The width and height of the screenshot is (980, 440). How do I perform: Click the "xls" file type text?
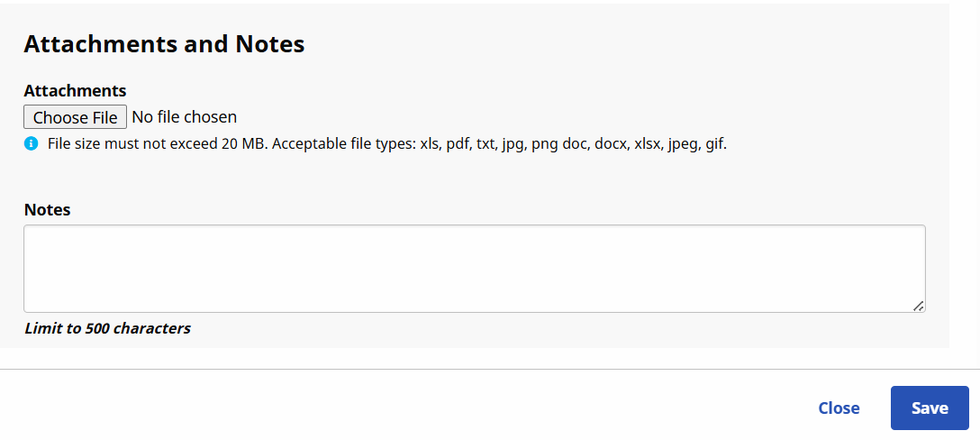point(430,144)
